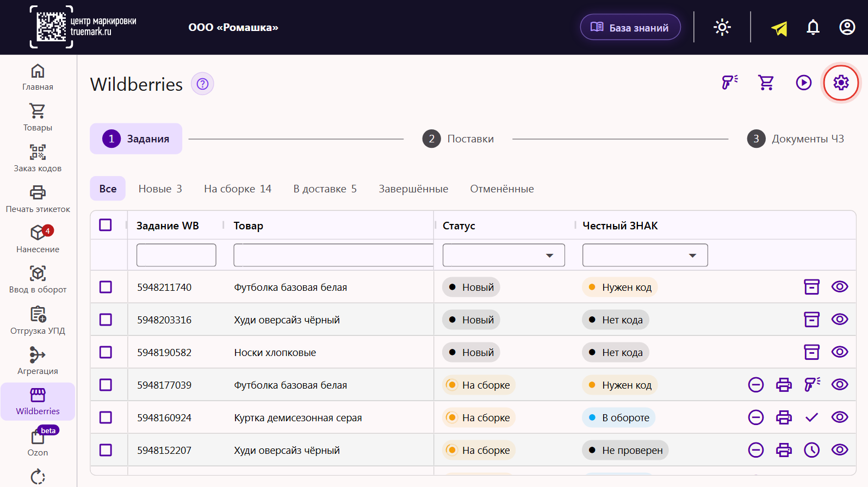Switch to the В доставке 5 tab
868x487 pixels.
click(325, 189)
